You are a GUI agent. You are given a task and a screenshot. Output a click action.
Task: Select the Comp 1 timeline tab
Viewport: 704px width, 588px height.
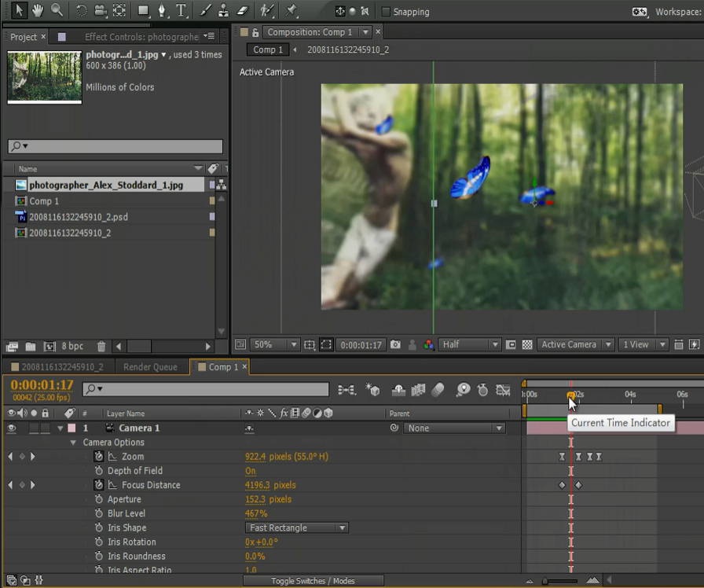(224, 367)
